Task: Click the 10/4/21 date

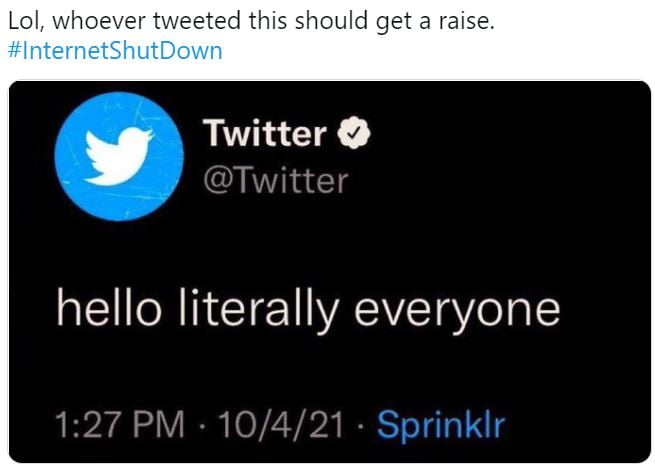Action: 281,425
